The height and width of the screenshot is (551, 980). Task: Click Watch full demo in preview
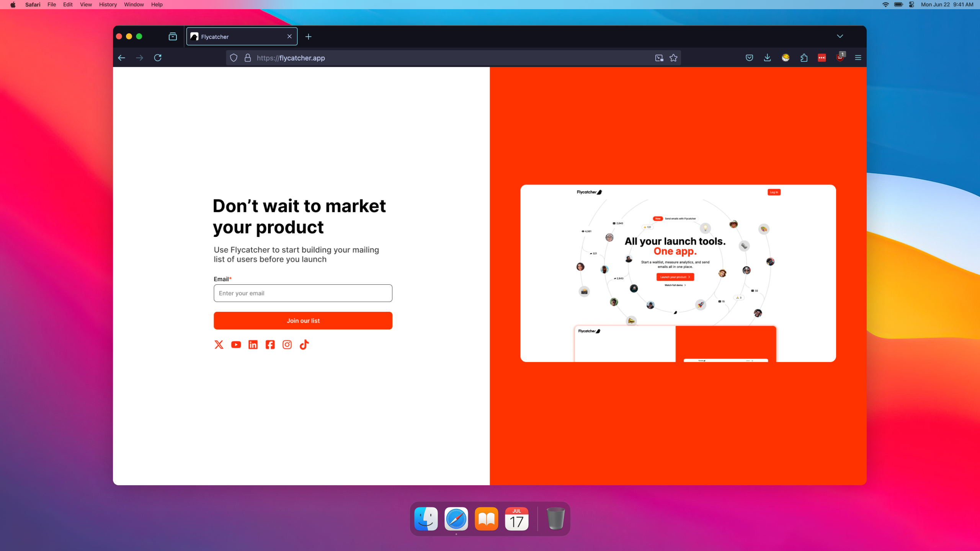click(x=675, y=285)
